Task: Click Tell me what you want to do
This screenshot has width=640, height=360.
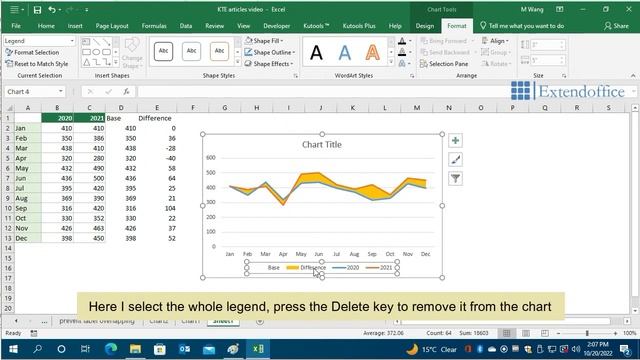Action: 522,26
